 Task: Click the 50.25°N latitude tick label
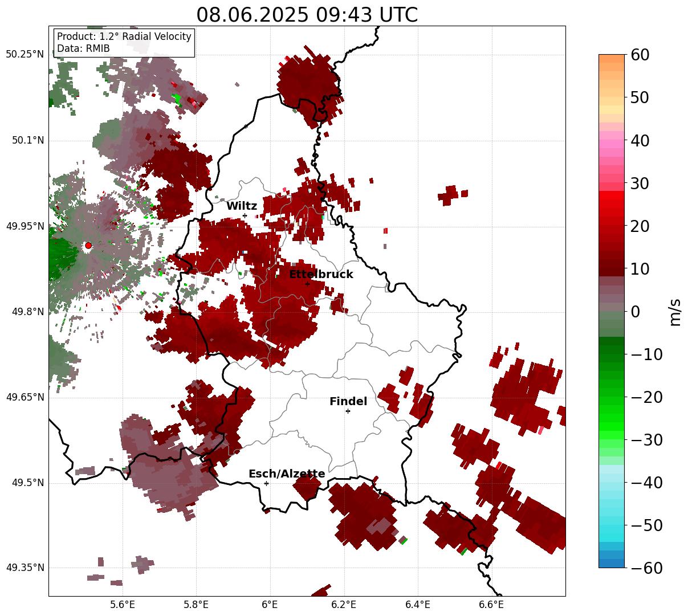25,55
